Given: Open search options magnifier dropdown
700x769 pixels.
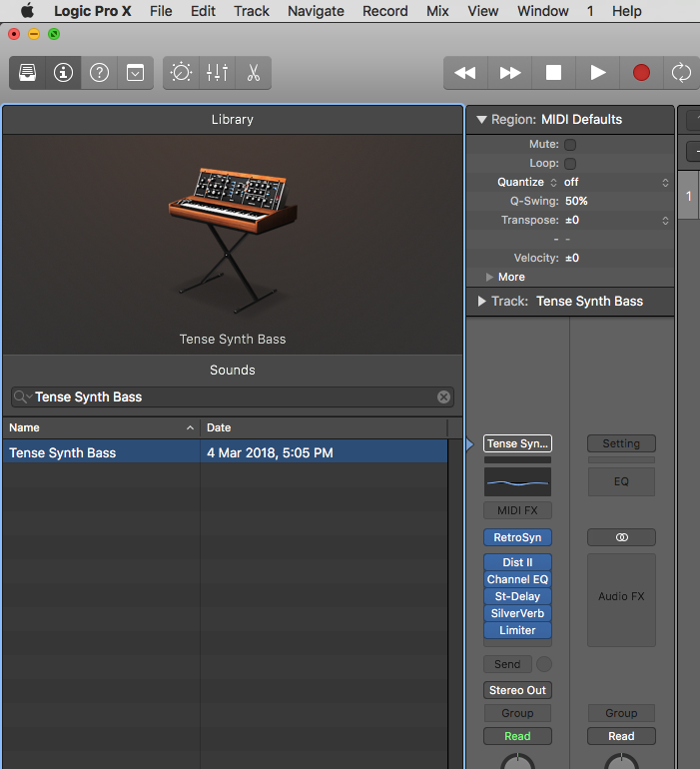Looking at the screenshot, I should [x=23, y=396].
